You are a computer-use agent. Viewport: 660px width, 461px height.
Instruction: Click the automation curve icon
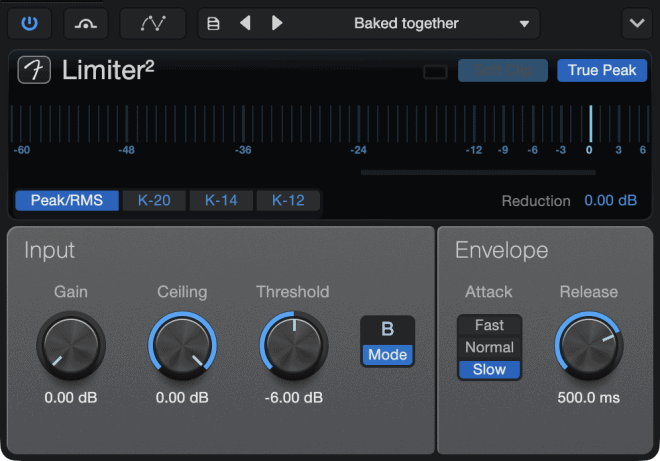[x=152, y=23]
